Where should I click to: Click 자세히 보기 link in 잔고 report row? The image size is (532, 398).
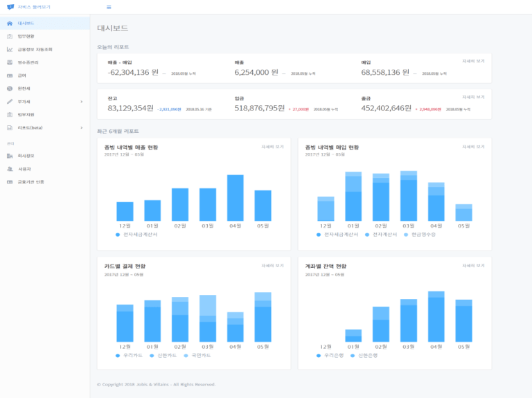[x=473, y=97]
